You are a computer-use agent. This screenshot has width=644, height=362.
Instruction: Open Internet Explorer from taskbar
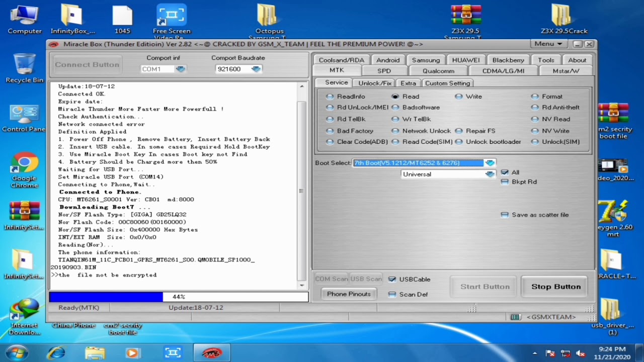[56, 353]
